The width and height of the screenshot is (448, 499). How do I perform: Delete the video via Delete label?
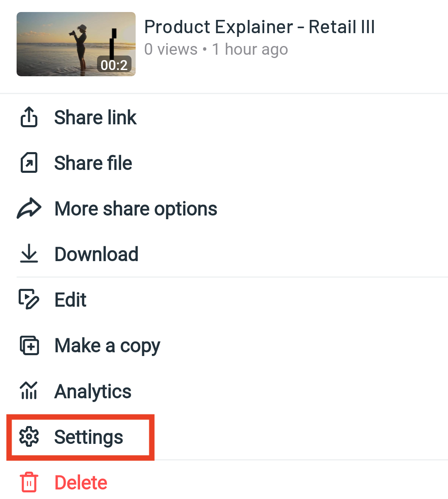(x=81, y=483)
